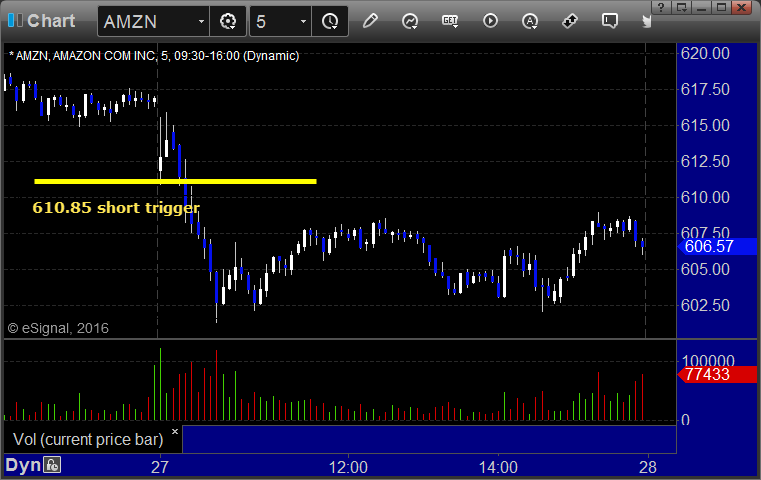The width and height of the screenshot is (761, 480).
Task: Click the 615.00 price axis label
Action: (x=705, y=125)
